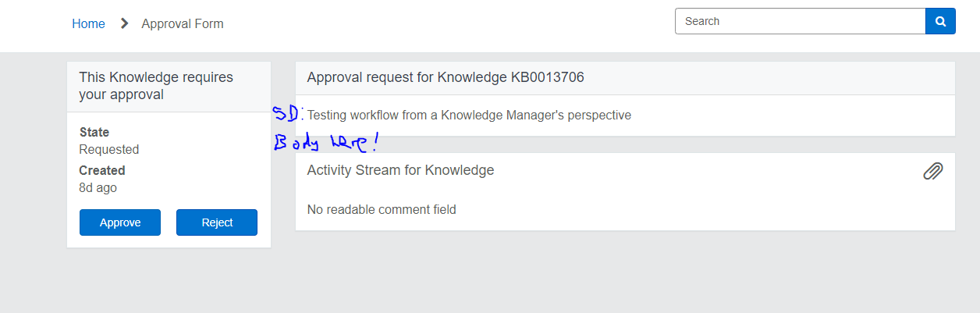Click the 8d ago timestamp

pos(98,187)
